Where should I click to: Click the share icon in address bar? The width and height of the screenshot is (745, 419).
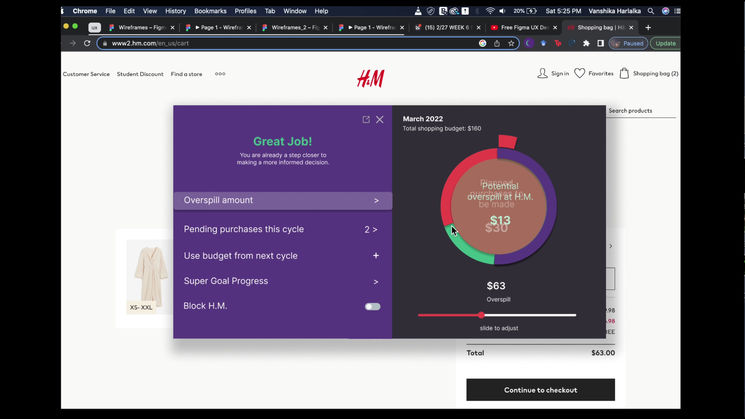coord(497,43)
